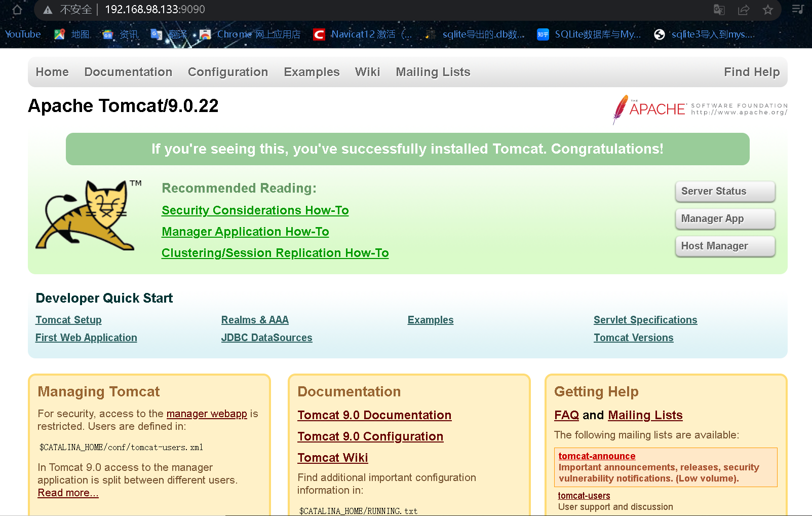Image resolution: width=812 pixels, height=516 pixels.
Task: Open Security Considerations How-To link
Action: [255, 210]
